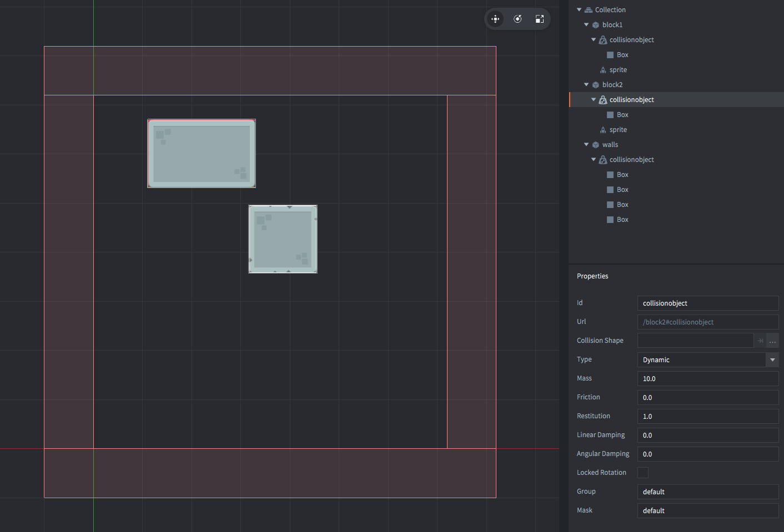The height and width of the screenshot is (532, 784).
Task: Click the Mass input field
Action: (707, 379)
